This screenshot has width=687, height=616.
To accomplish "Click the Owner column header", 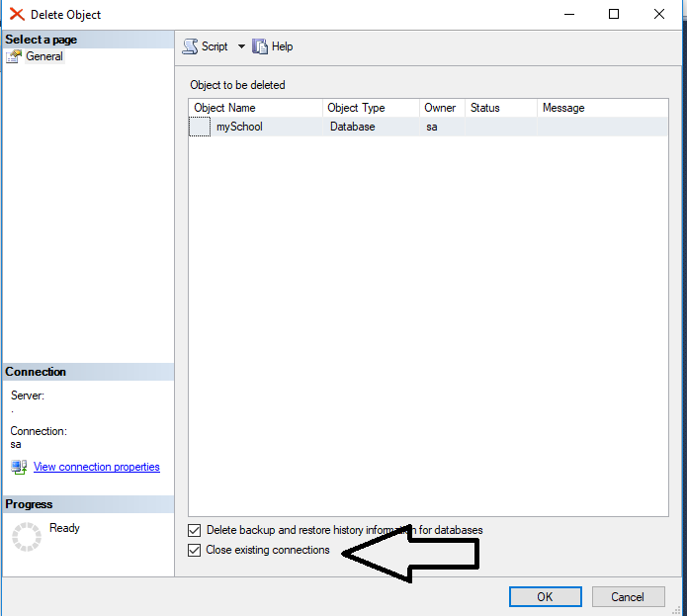I will point(442,108).
